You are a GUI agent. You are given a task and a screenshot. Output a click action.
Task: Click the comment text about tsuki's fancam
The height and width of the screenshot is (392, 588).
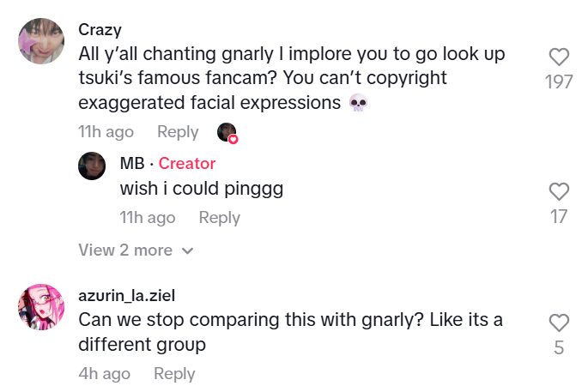(x=292, y=79)
